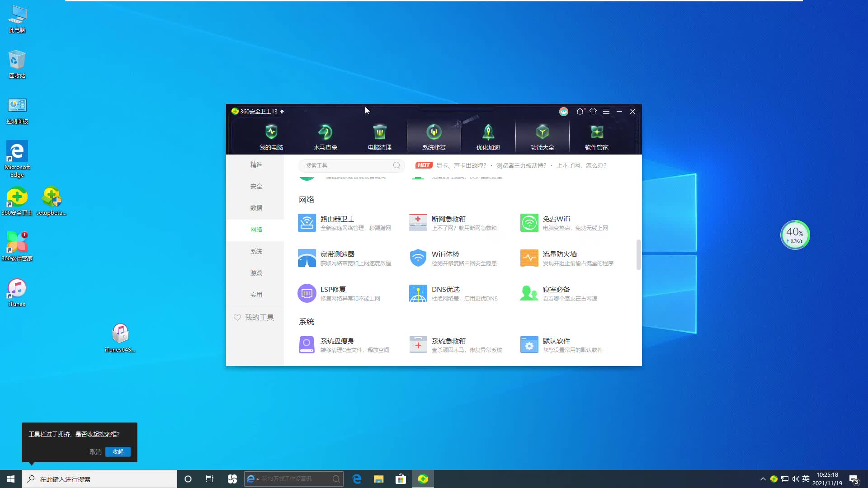Click the 取消 button in popup
868x488 pixels.
pos(95,452)
